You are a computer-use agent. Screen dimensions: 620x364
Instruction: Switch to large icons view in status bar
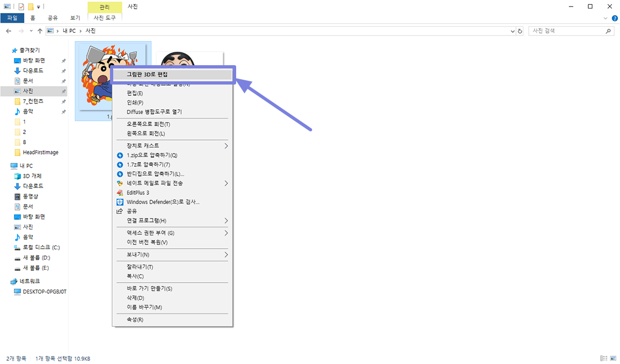tap(614, 359)
